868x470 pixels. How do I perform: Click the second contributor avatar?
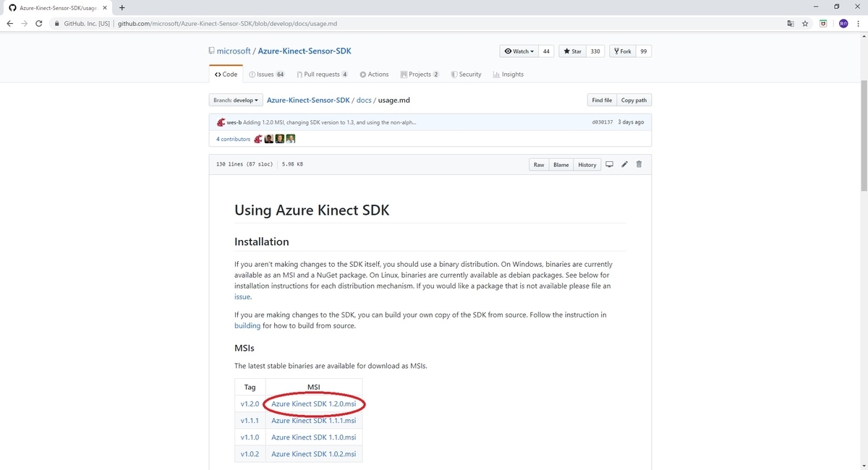pyautogui.click(x=269, y=139)
